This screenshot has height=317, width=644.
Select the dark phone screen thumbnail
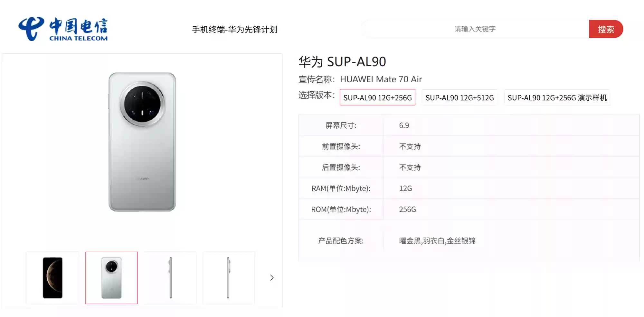52,278
